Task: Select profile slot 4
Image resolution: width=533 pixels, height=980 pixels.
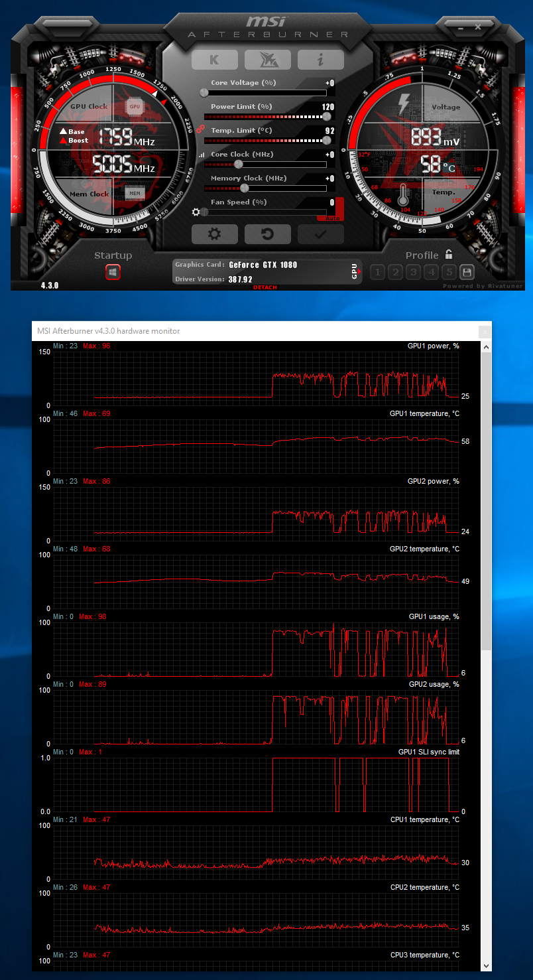Action: 431,272
